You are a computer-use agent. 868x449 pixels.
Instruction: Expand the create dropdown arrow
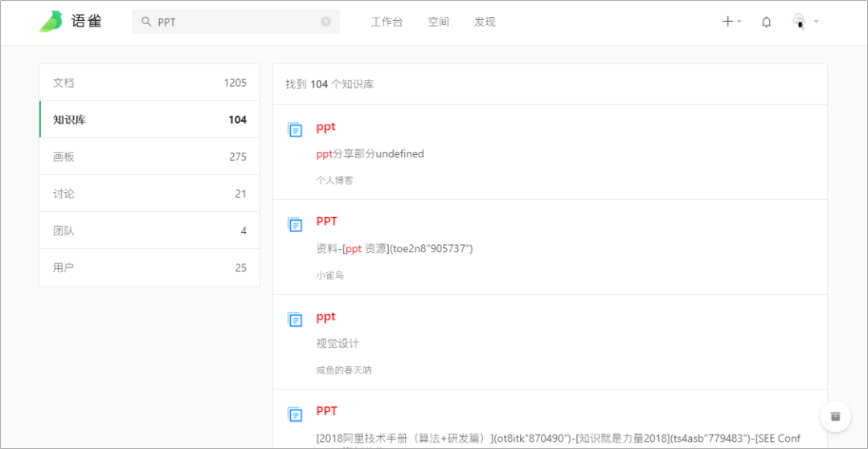739,22
